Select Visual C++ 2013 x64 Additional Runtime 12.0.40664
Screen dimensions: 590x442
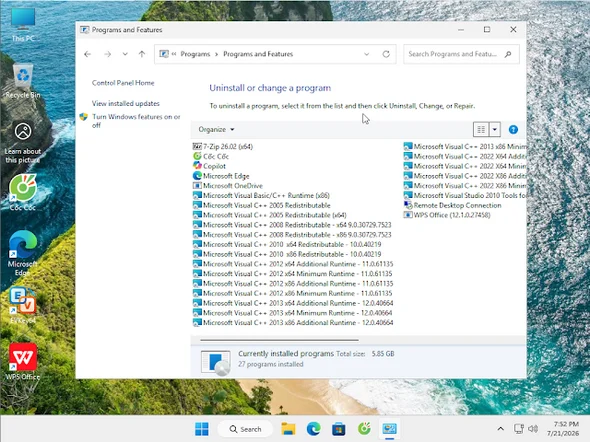[x=293, y=303]
